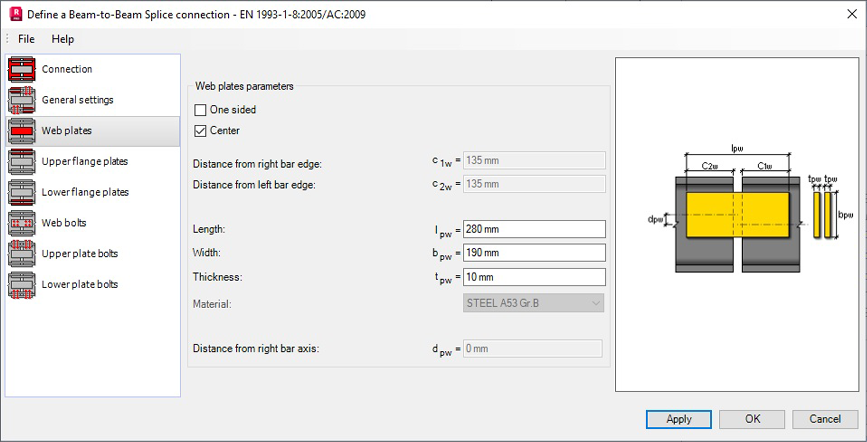Click the Web plates icon
The width and height of the screenshot is (867, 442).
(22, 131)
